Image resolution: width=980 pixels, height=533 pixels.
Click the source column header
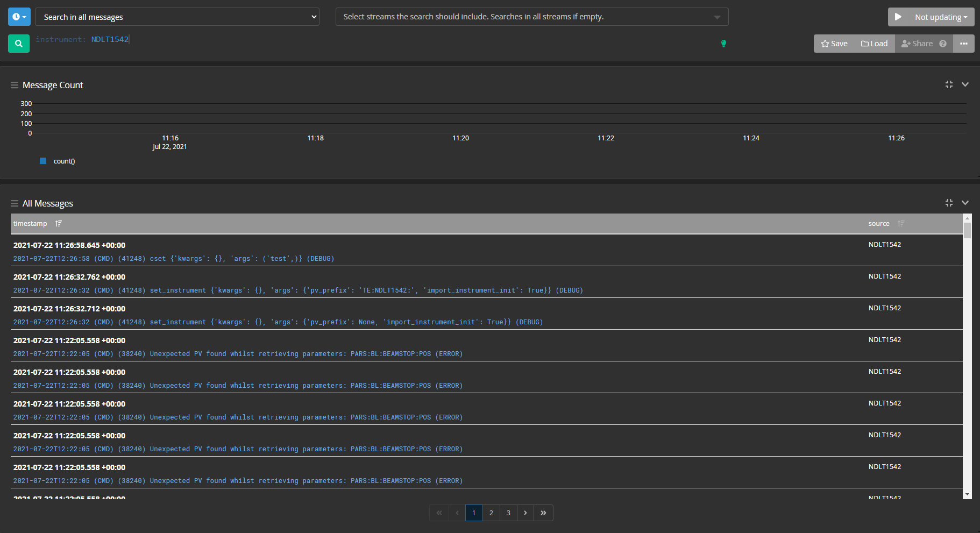coord(879,223)
